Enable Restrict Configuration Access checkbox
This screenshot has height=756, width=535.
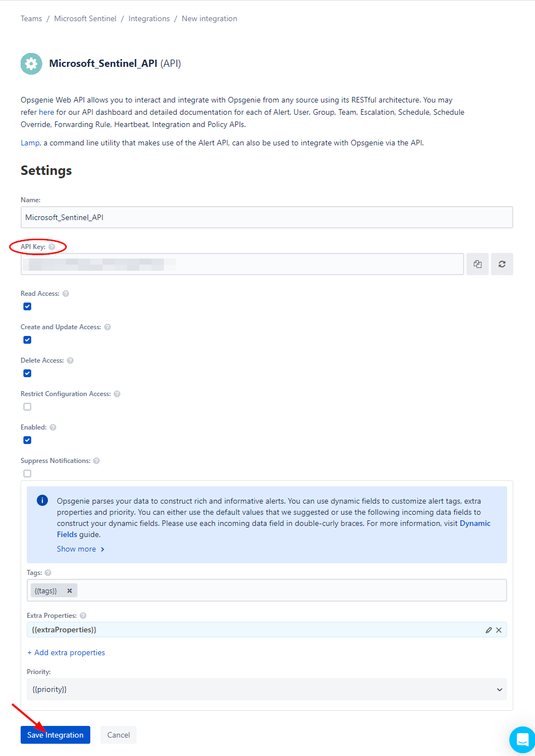pos(27,407)
